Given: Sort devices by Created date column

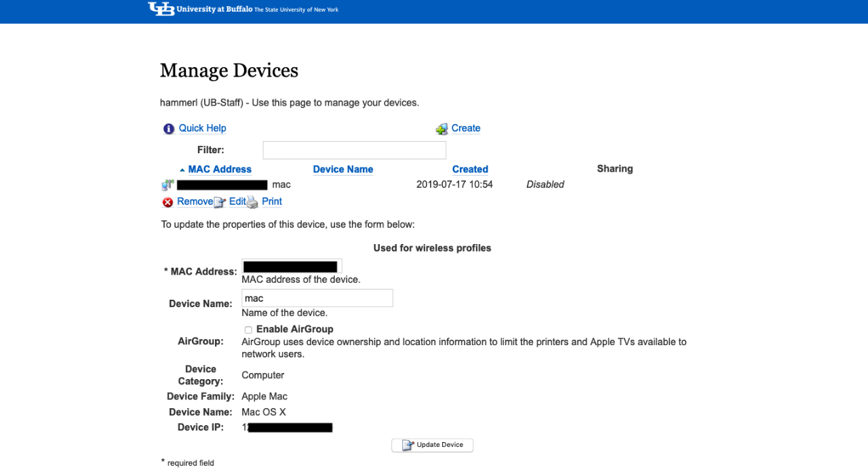Looking at the screenshot, I should click(x=470, y=170).
